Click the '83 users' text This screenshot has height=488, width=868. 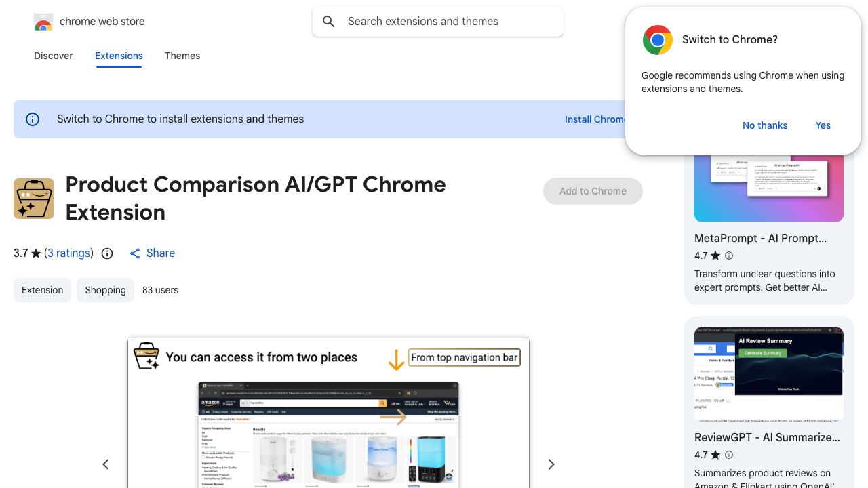coord(161,290)
